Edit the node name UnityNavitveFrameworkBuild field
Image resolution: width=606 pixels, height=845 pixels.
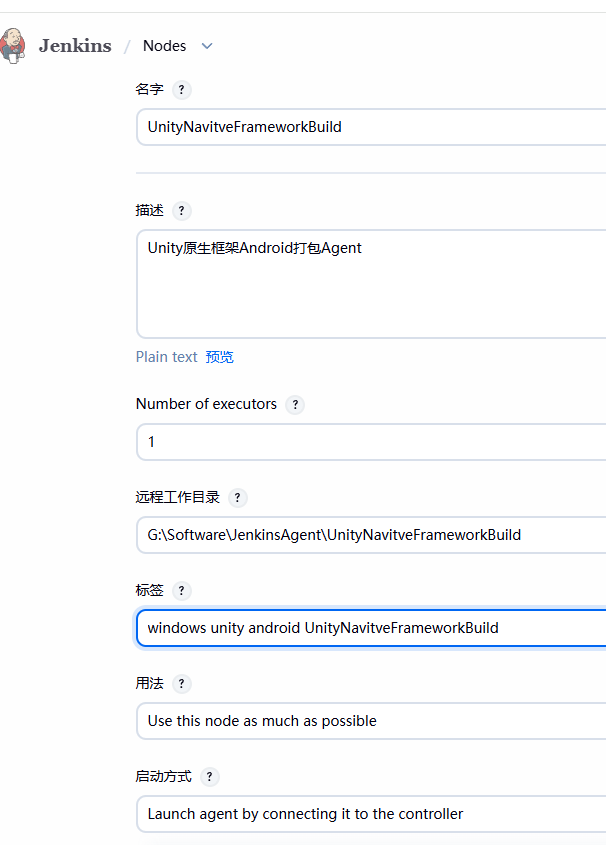(371, 127)
